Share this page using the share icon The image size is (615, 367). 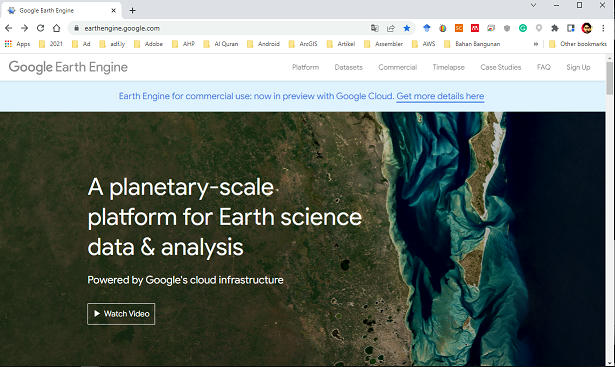point(391,28)
